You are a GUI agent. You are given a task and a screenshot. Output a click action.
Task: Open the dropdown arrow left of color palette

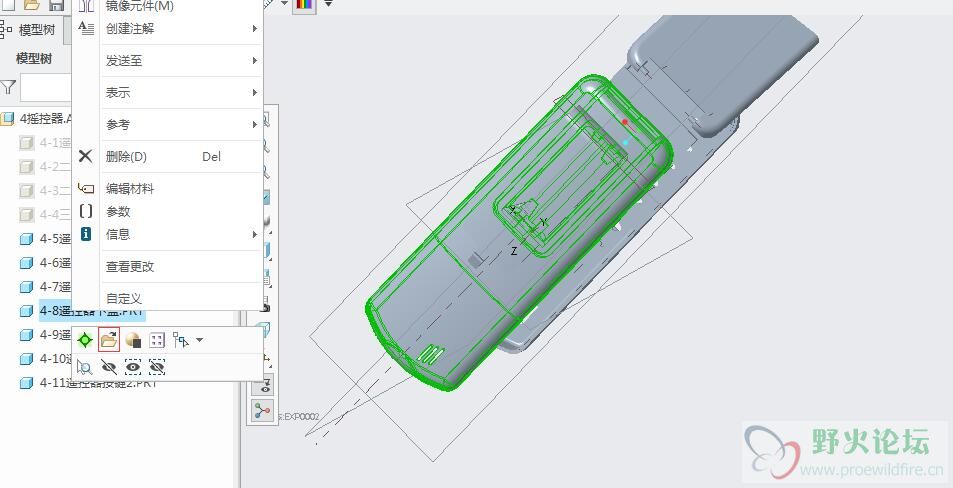click(x=284, y=4)
